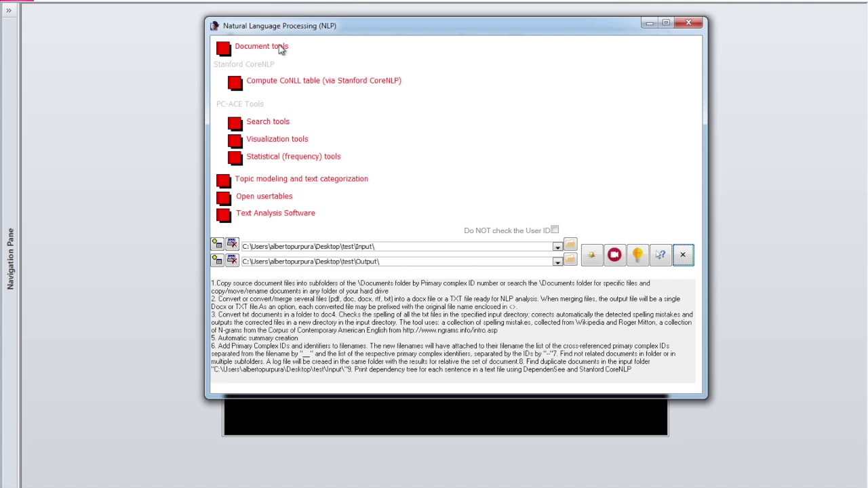Click the add icon left of Input path
Image resolution: width=868 pixels, height=488 pixels.
[x=217, y=244]
